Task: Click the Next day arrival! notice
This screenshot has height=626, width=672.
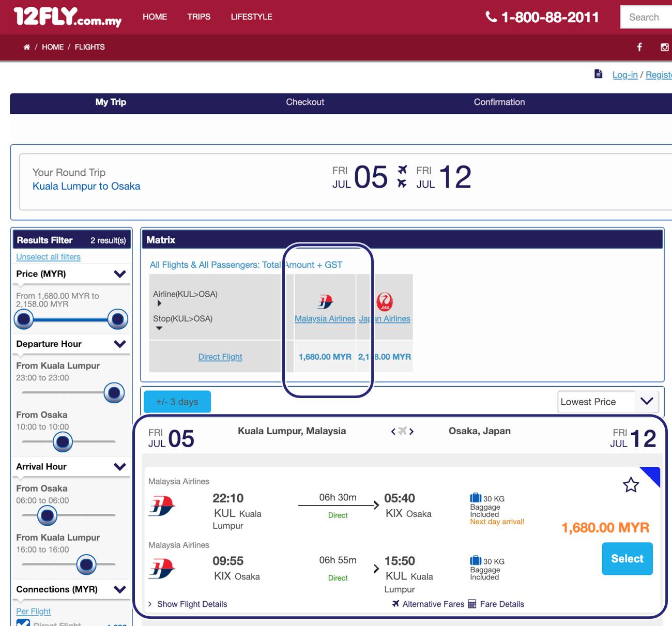Action: (x=497, y=522)
